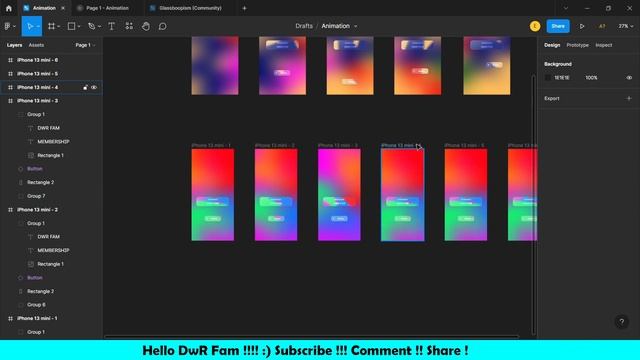Open the Pen tool options dropdown arrow
640x360 pixels.
click(99, 27)
